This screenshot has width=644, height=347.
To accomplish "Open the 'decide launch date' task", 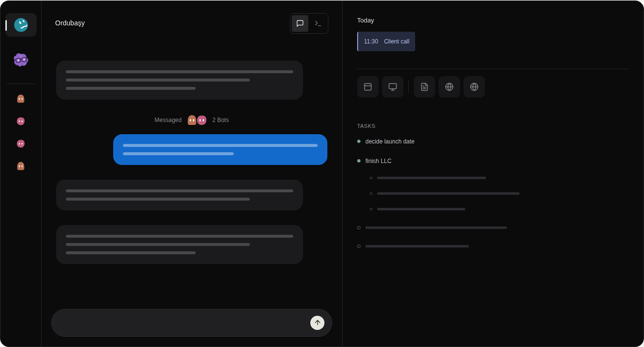I will click(390, 142).
